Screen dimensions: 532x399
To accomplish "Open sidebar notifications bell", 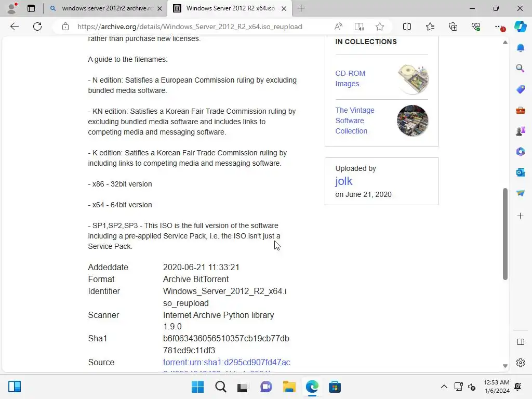I will click(x=521, y=48).
